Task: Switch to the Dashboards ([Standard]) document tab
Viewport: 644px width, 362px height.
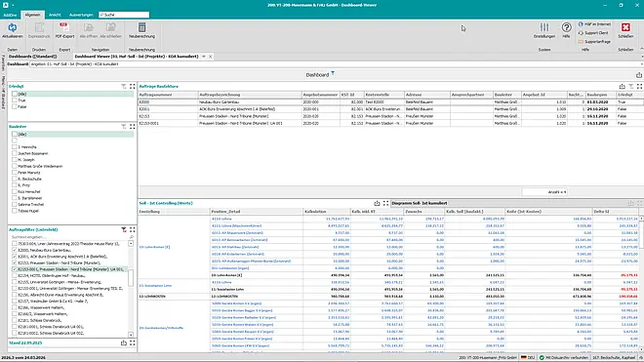Action: [x=33, y=57]
